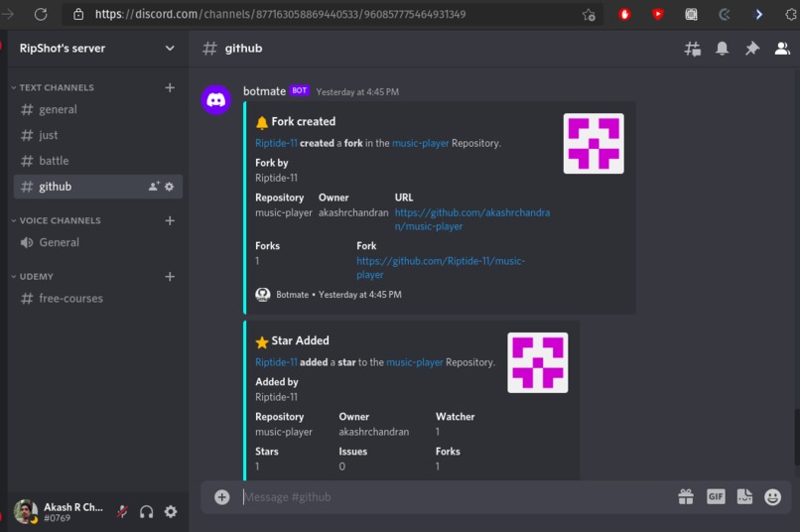Open the GIF picker
This screenshot has width=800, height=532.
point(716,496)
